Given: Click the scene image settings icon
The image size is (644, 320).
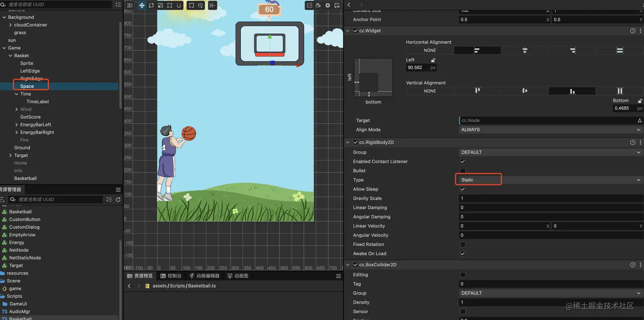Looking at the screenshot, I should click(337, 6).
